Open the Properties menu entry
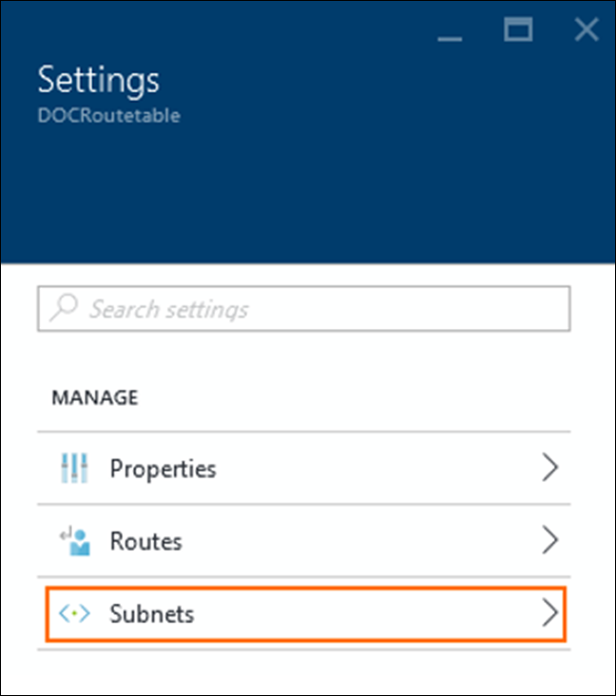The image size is (616, 696). coord(304,468)
